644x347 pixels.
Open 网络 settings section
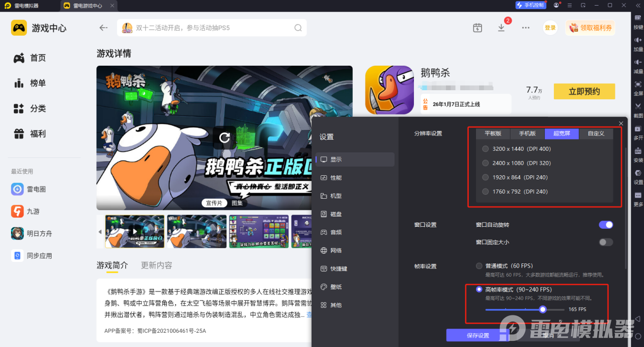coord(355,251)
